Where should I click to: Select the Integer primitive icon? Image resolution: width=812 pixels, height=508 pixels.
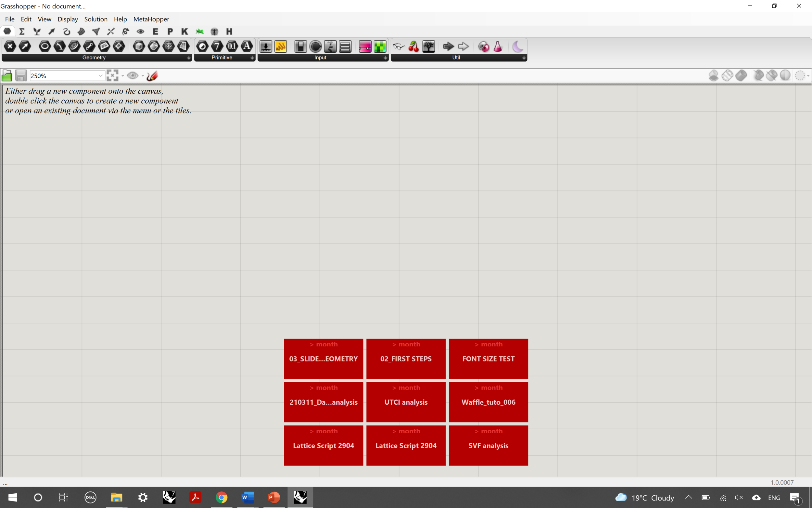[x=217, y=47]
